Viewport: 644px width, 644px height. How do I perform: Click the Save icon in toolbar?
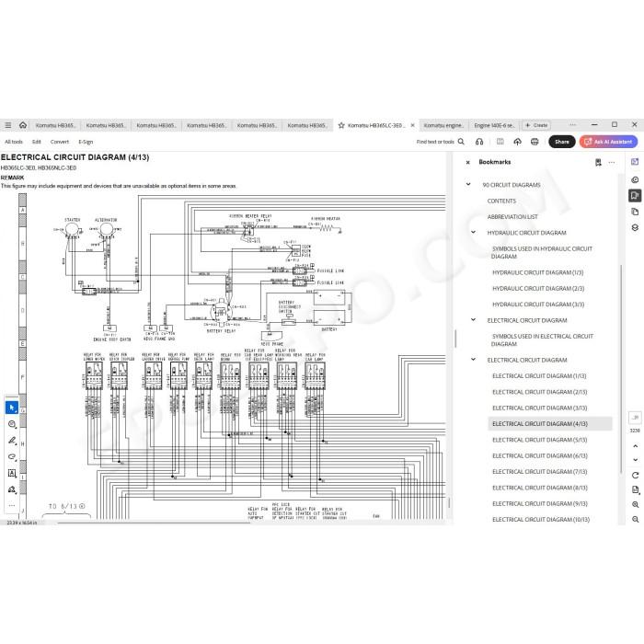click(500, 142)
